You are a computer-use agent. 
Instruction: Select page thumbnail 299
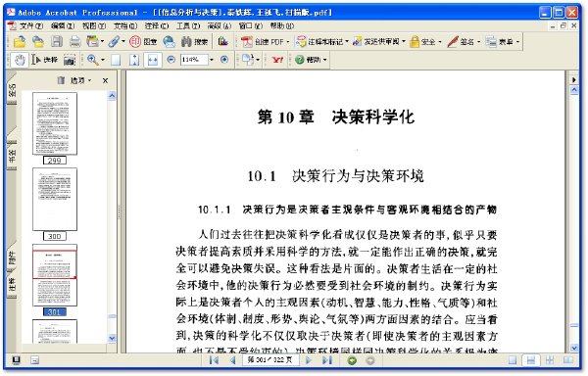(x=55, y=123)
